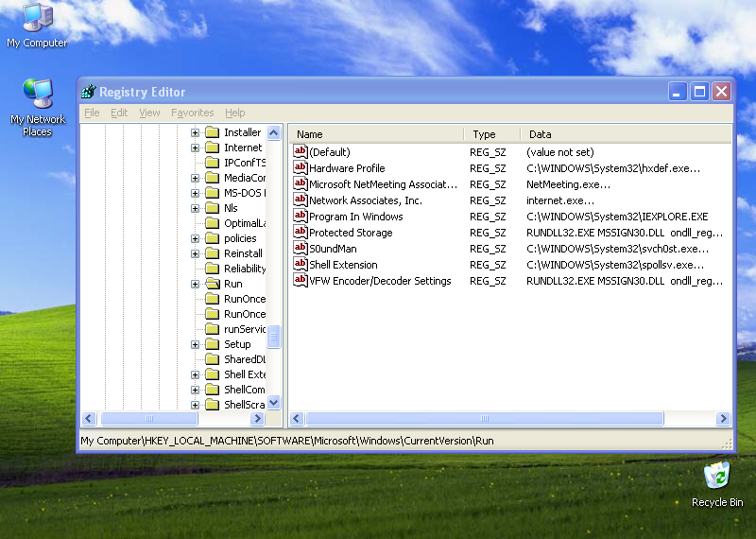This screenshot has width=756, height=539.
Task: Click the MS-DOS folder icon
Action: coord(212,193)
